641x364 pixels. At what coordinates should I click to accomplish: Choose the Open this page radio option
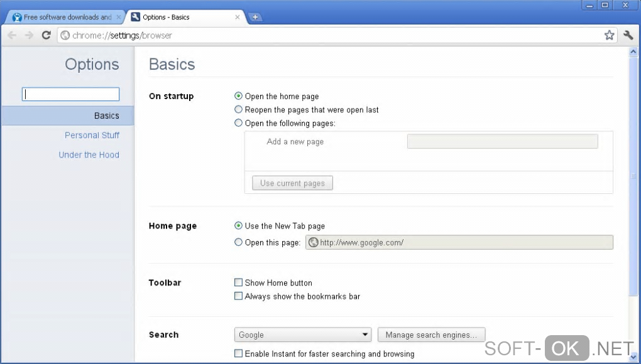point(239,242)
